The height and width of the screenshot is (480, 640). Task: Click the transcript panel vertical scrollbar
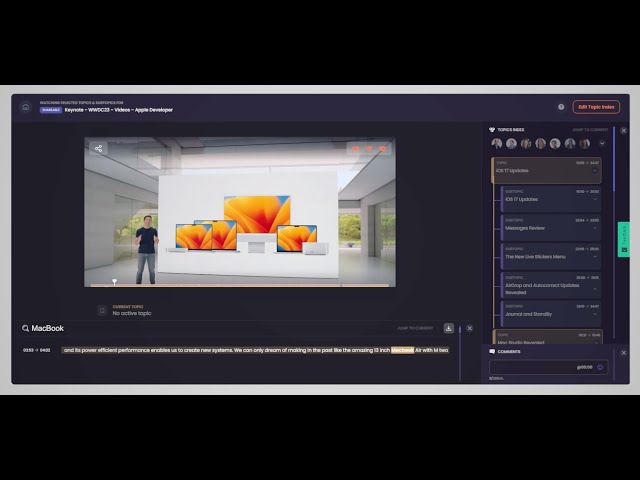[460, 353]
